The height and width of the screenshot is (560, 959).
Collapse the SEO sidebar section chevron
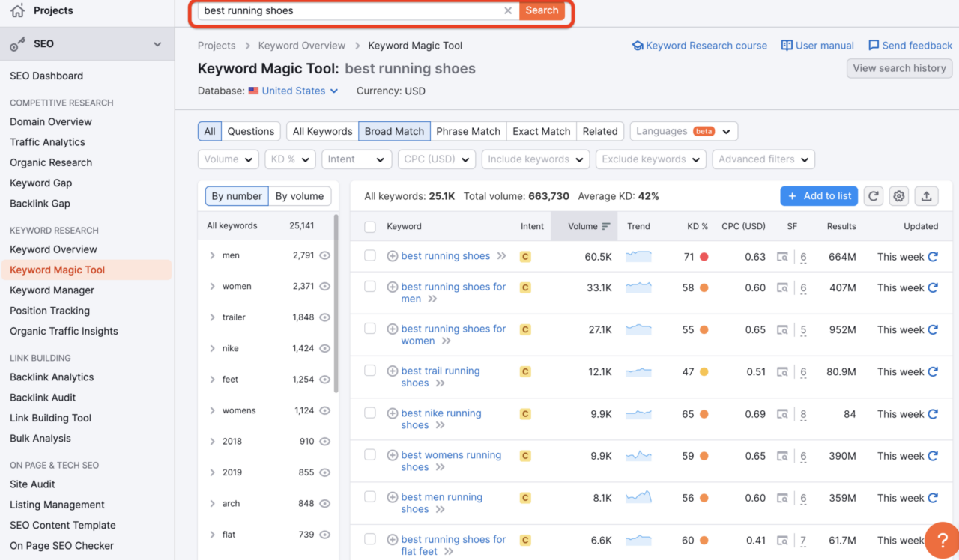pyautogui.click(x=157, y=44)
